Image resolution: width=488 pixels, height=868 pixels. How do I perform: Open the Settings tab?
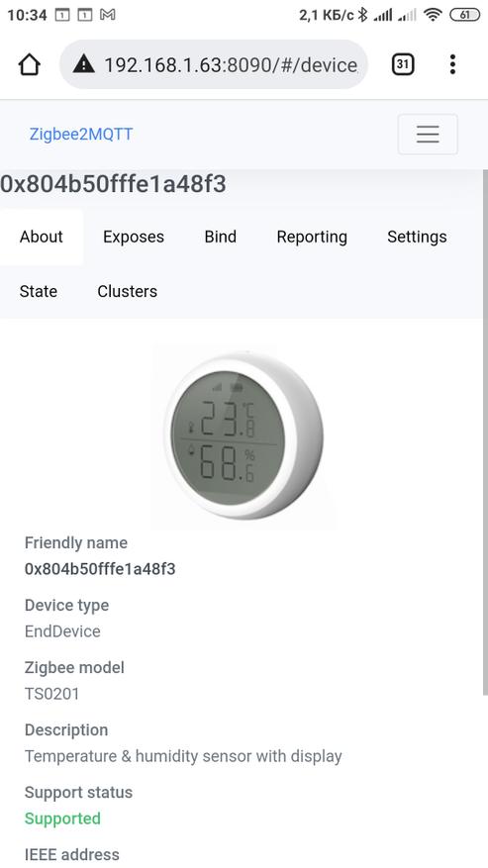(x=417, y=237)
